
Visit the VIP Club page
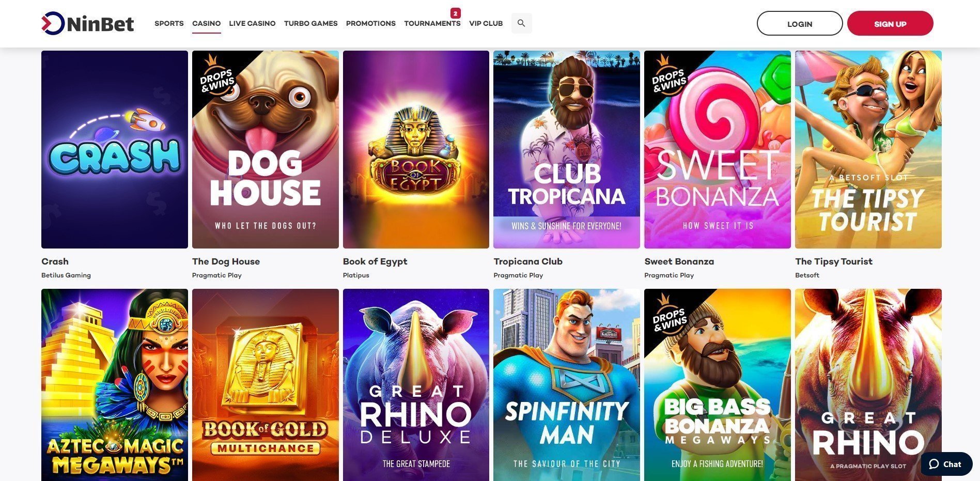[486, 23]
